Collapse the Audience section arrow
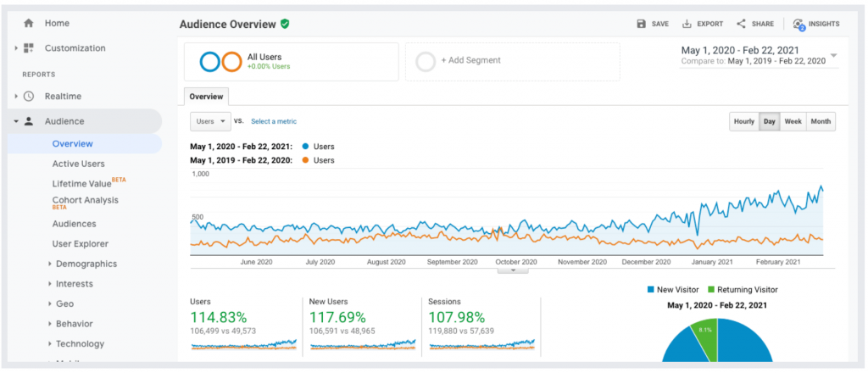The height and width of the screenshot is (373, 868). pos(17,121)
